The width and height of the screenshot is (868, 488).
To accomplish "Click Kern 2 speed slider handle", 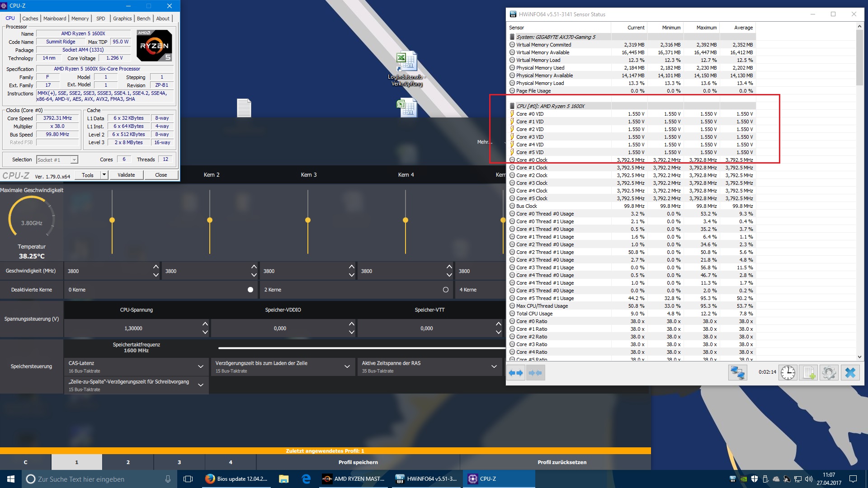I will (210, 220).
